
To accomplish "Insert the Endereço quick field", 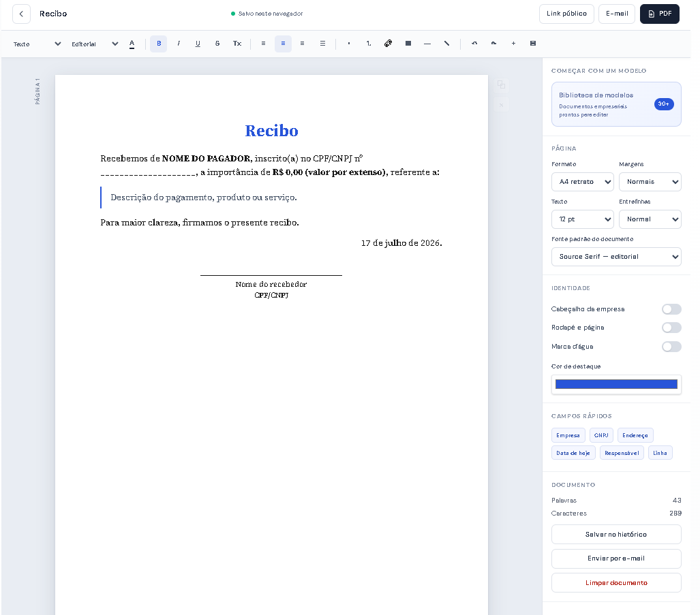I will click(x=635, y=435).
